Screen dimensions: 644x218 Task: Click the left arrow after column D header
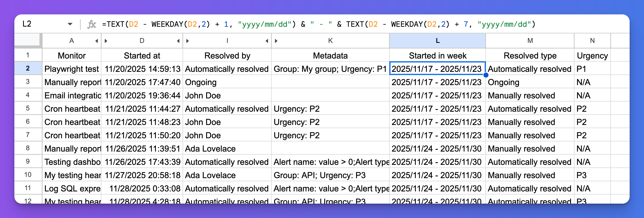coord(178,41)
